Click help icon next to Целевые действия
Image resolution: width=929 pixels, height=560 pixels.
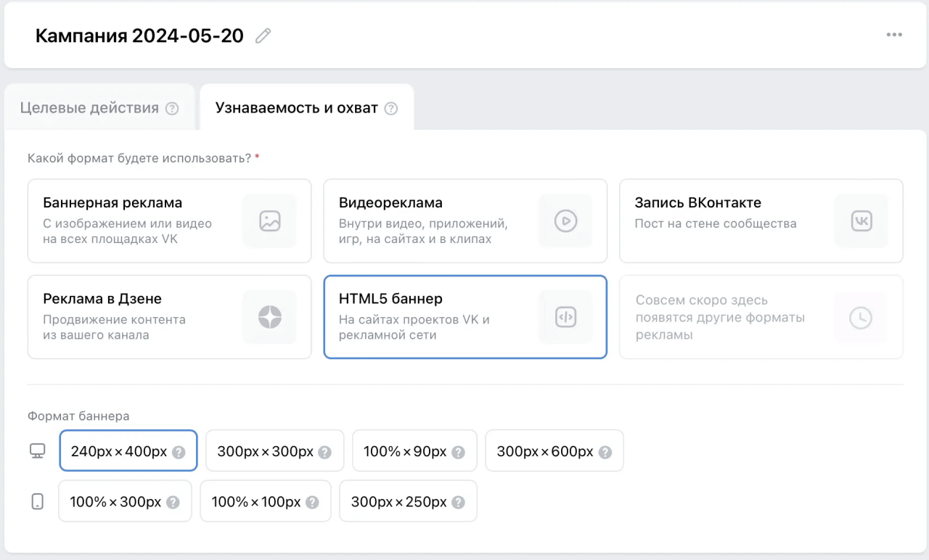(172, 109)
